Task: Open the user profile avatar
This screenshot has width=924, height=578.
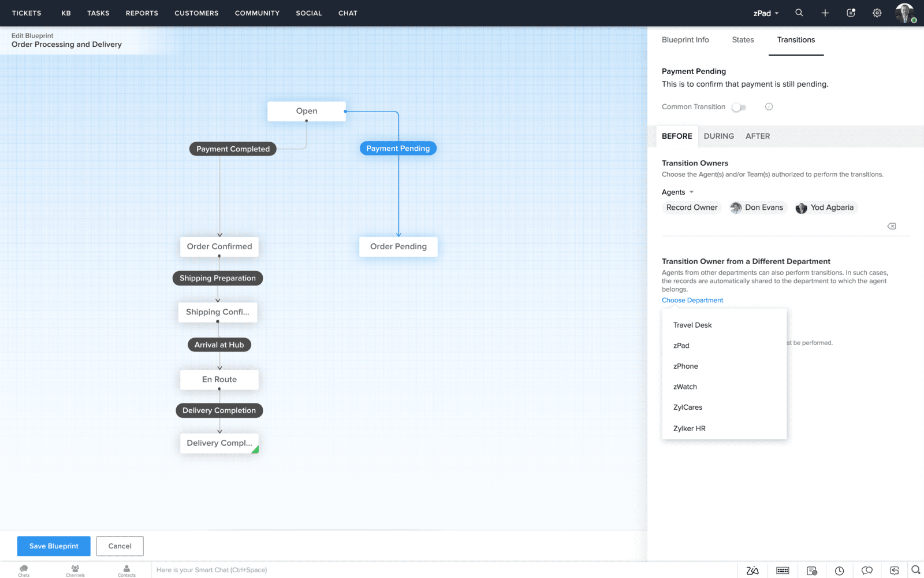Action: [x=905, y=13]
